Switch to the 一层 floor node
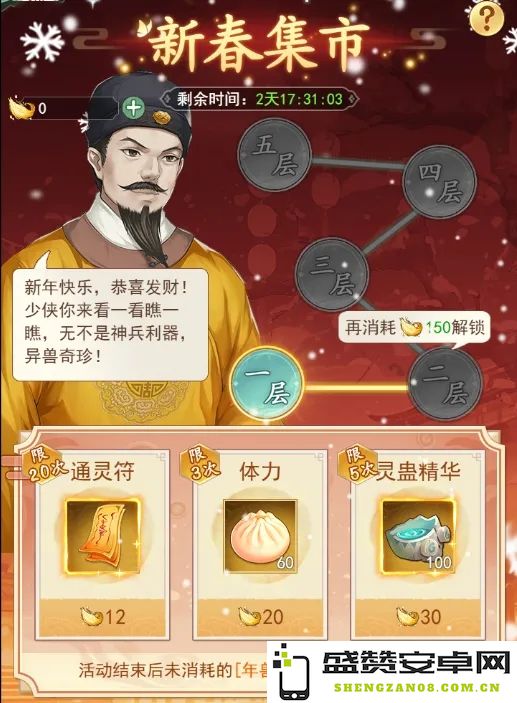Viewport: 517px width, 703px height. (x=267, y=384)
